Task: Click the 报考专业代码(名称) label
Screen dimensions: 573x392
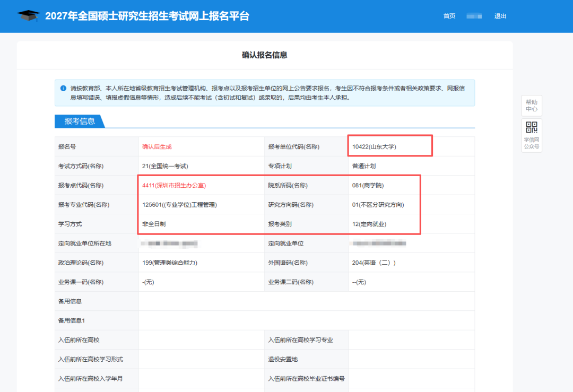Action: point(84,205)
